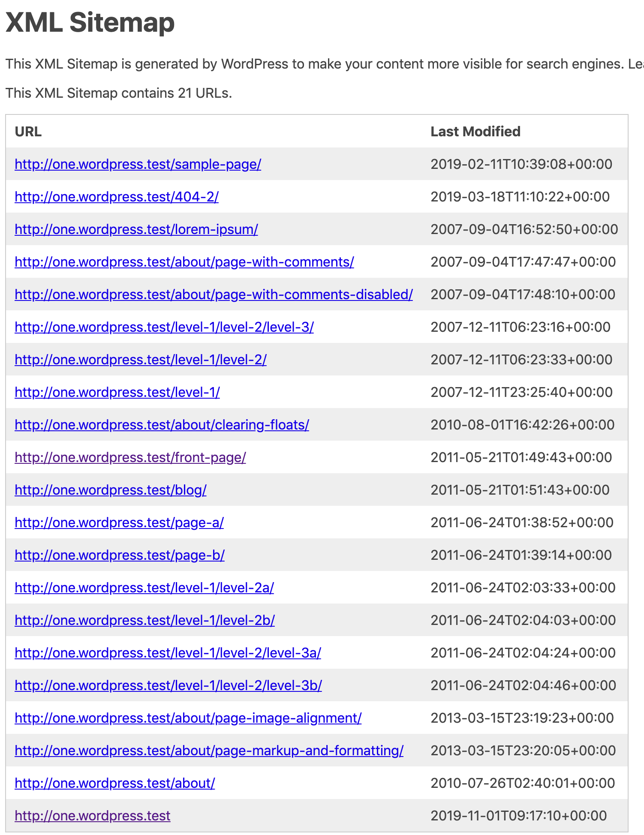
Task: Open the front-page URL
Action: pos(130,457)
